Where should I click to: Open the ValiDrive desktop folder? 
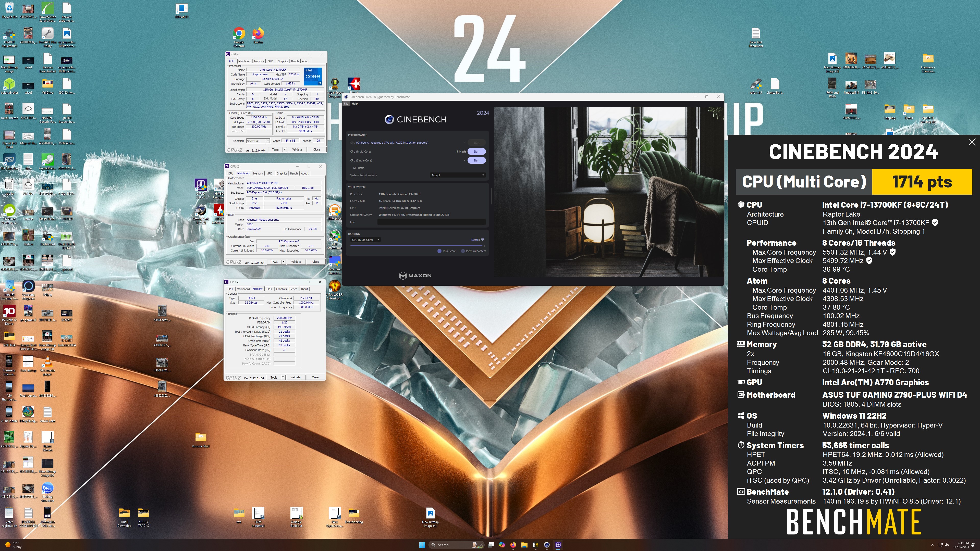(x=47, y=86)
